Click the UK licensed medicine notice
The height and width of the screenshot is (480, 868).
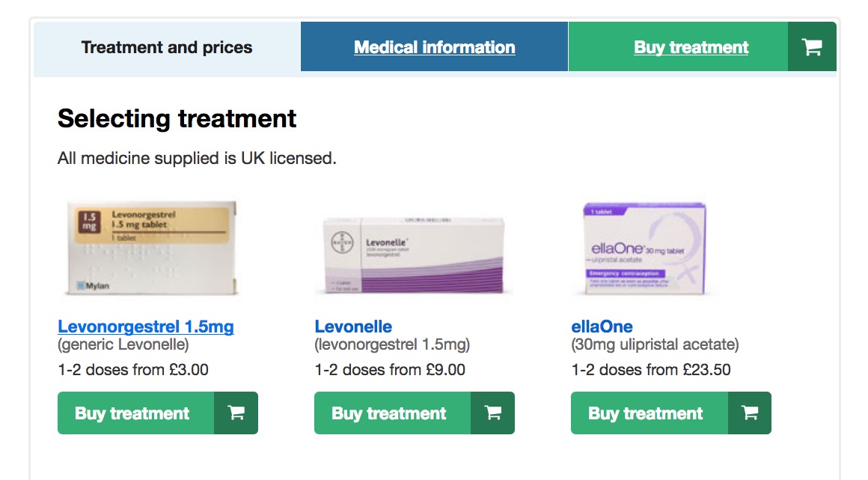(197, 159)
